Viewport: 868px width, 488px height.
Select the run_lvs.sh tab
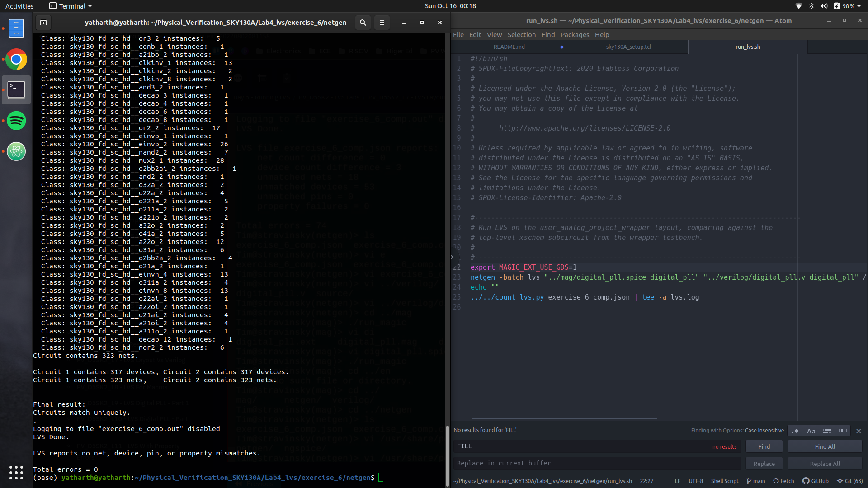tap(748, 47)
